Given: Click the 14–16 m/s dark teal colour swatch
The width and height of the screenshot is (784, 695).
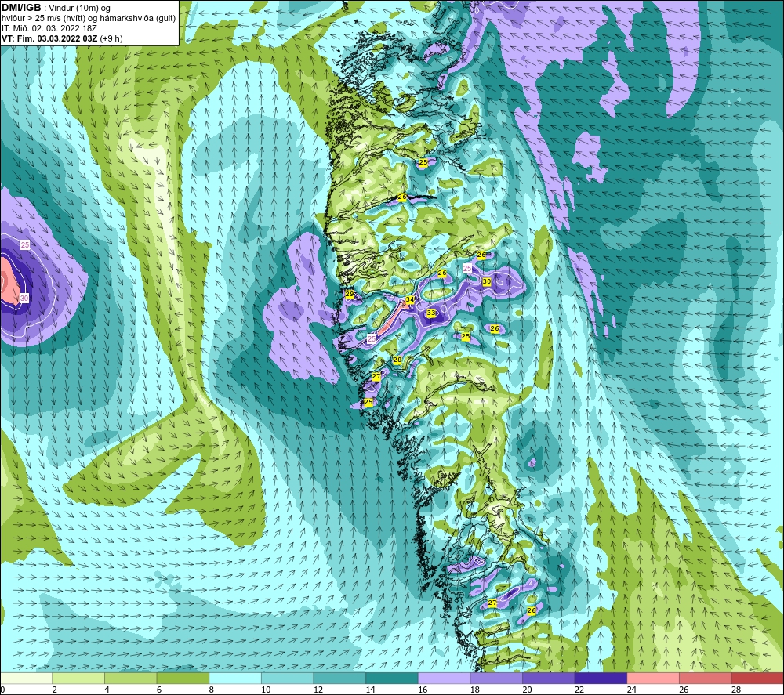Looking at the screenshot, I should tap(391, 678).
